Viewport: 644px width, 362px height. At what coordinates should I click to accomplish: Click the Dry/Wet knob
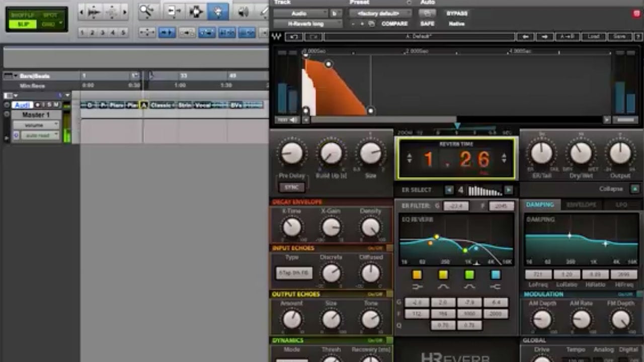click(581, 154)
